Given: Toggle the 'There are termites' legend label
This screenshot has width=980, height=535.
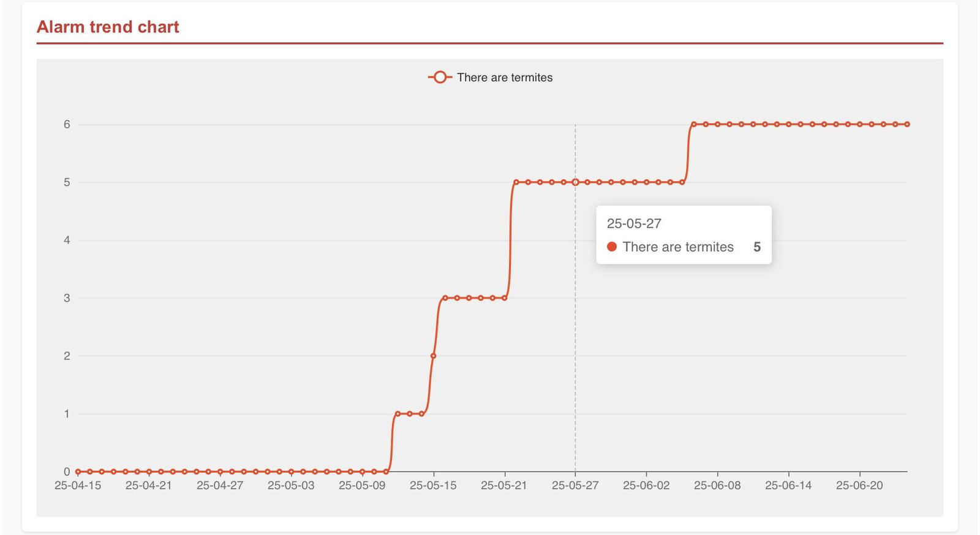Looking at the screenshot, I should [505, 78].
